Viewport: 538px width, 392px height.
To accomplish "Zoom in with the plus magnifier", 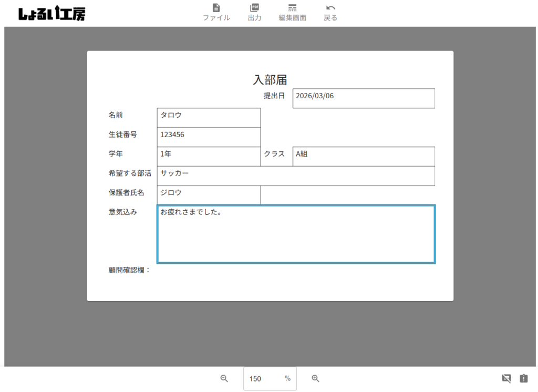I will coord(316,378).
